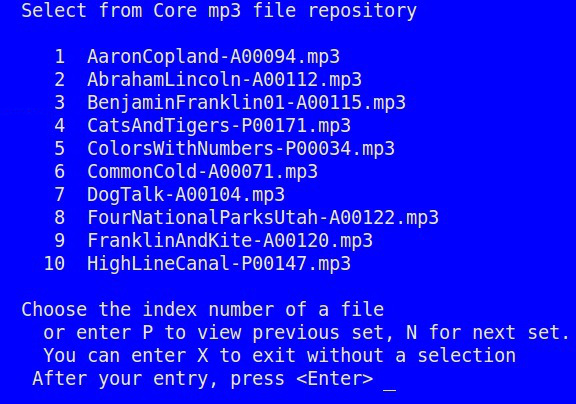Click the 'After your entry, press <Enter>' prompt
Image resolution: width=576 pixels, height=404 pixels.
(x=203, y=379)
